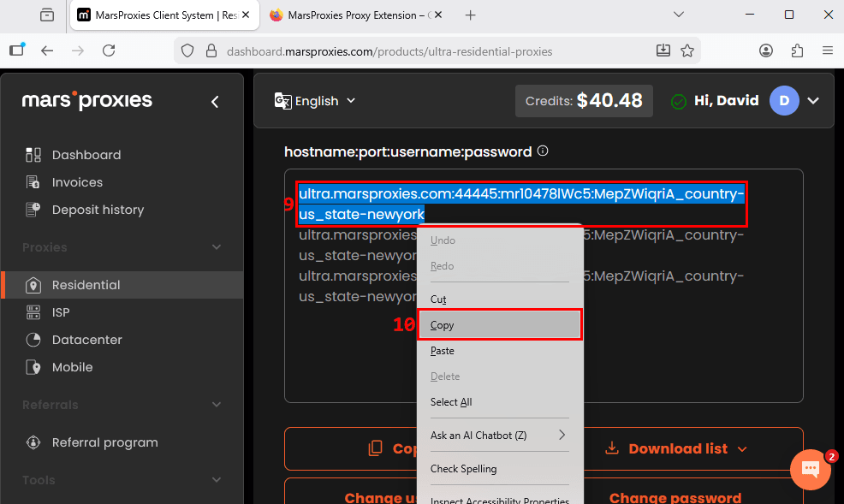Click the Download list button

click(677, 448)
